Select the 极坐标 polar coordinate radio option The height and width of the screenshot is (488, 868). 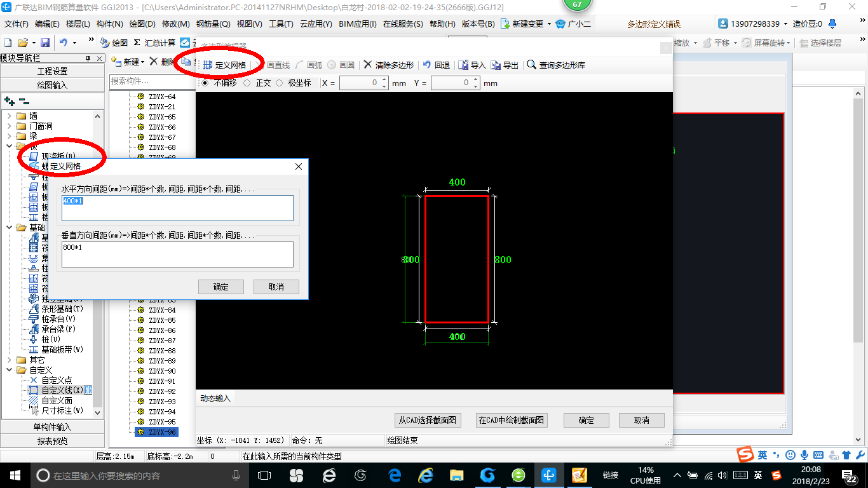(x=279, y=83)
